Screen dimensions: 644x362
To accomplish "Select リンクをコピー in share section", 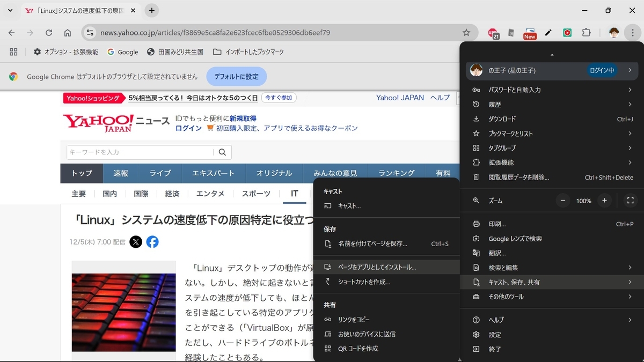I will point(386,320).
